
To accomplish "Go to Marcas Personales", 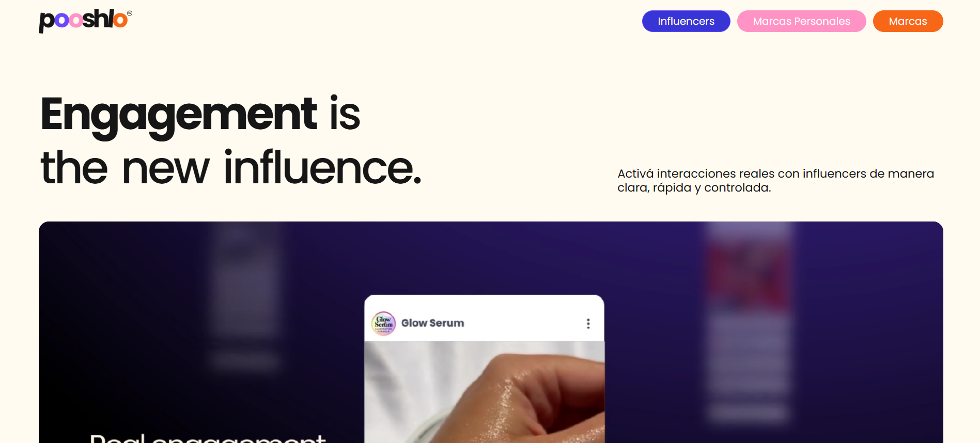I will coord(801,21).
